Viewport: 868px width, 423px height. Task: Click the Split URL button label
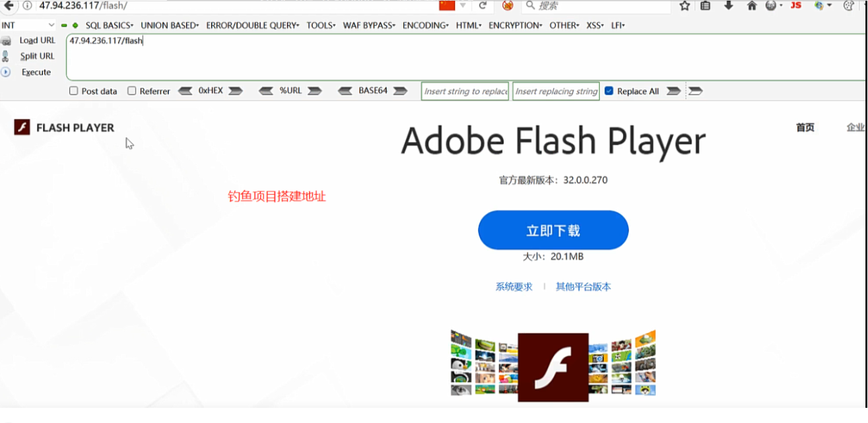pos(38,56)
